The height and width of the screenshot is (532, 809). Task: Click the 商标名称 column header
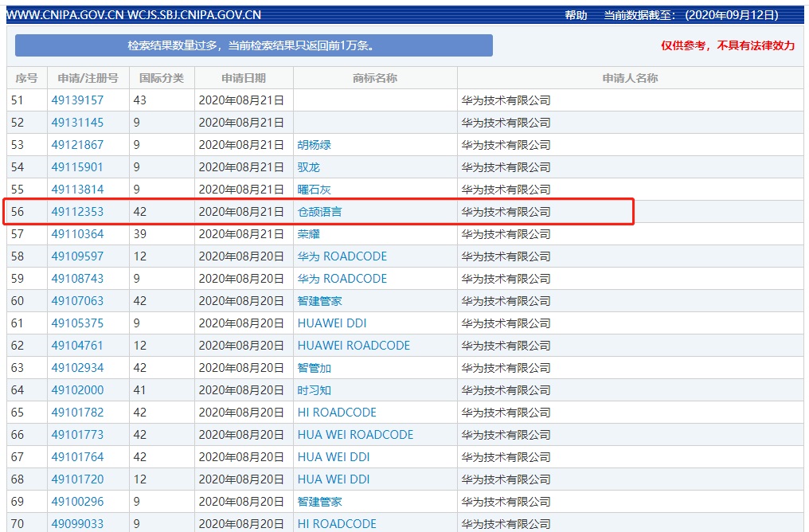point(374,78)
